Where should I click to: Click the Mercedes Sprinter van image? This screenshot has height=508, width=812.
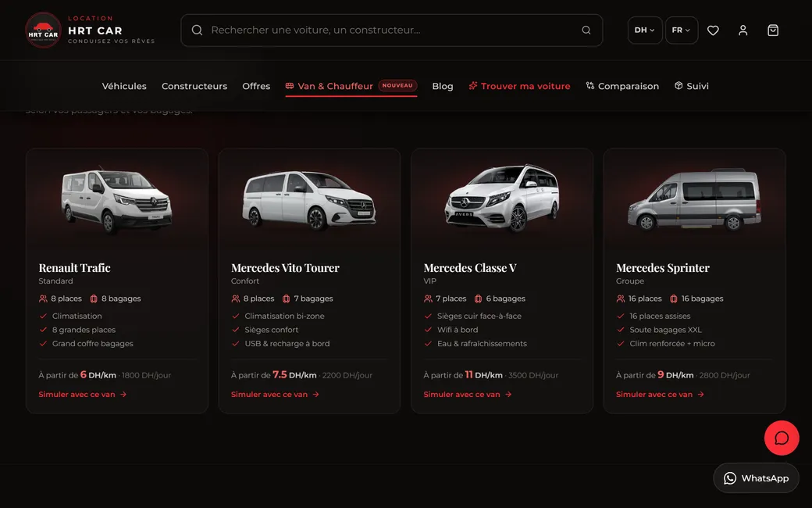point(694,199)
